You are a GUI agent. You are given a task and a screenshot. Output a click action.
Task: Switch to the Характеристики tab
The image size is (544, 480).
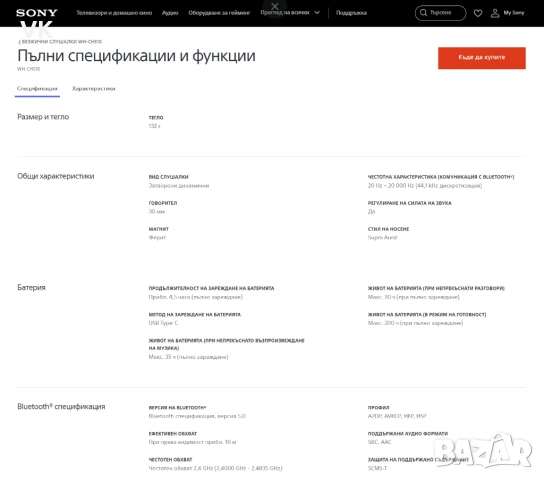[94, 89]
